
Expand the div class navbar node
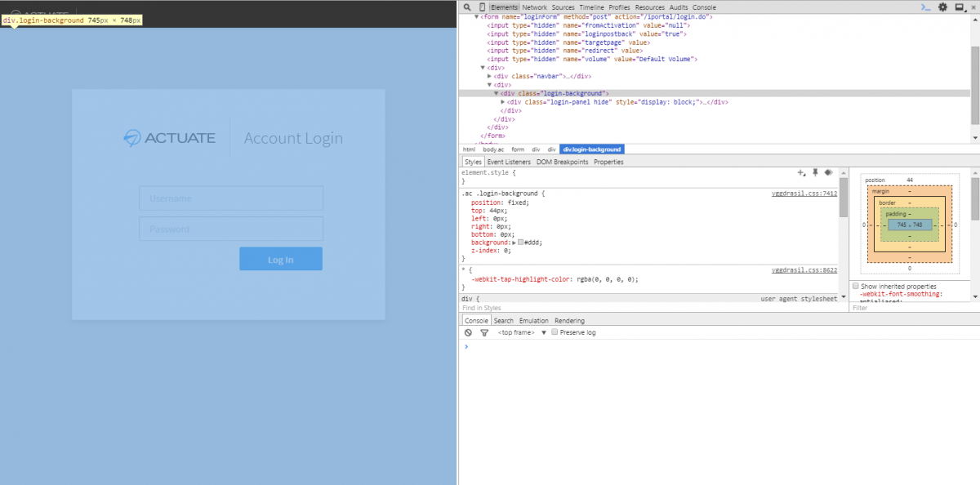[490, 76]
